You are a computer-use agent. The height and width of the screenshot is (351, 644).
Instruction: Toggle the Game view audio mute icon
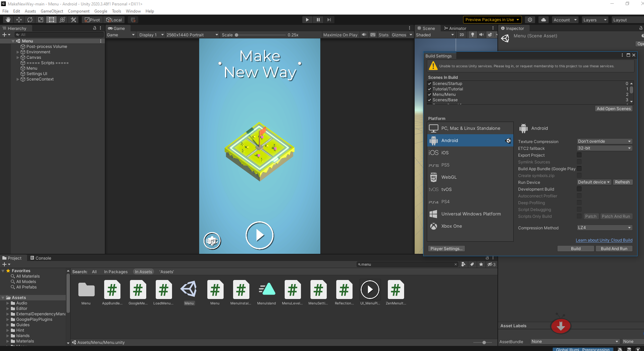pos(364,34)
